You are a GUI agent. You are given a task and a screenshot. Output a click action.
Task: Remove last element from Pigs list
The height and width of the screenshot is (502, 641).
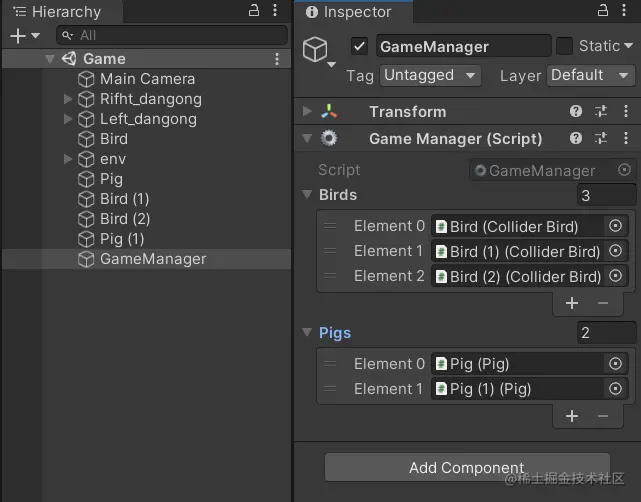point(603,416)
